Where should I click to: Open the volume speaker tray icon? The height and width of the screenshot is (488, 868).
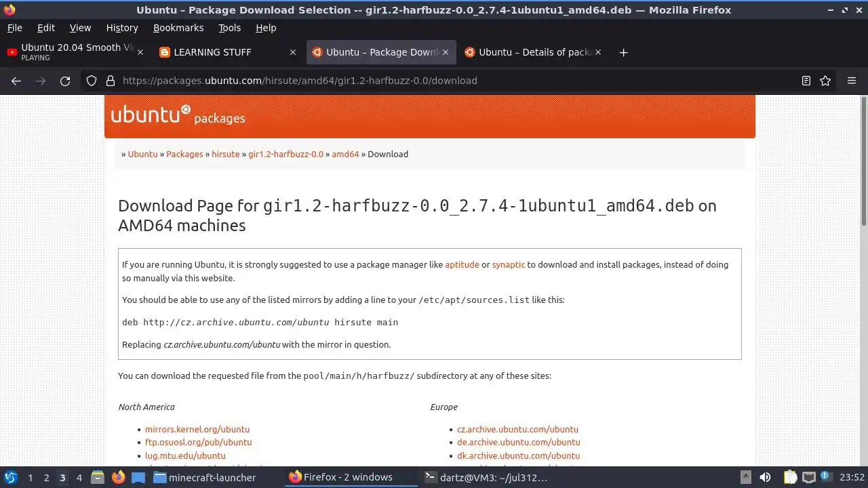765,477
